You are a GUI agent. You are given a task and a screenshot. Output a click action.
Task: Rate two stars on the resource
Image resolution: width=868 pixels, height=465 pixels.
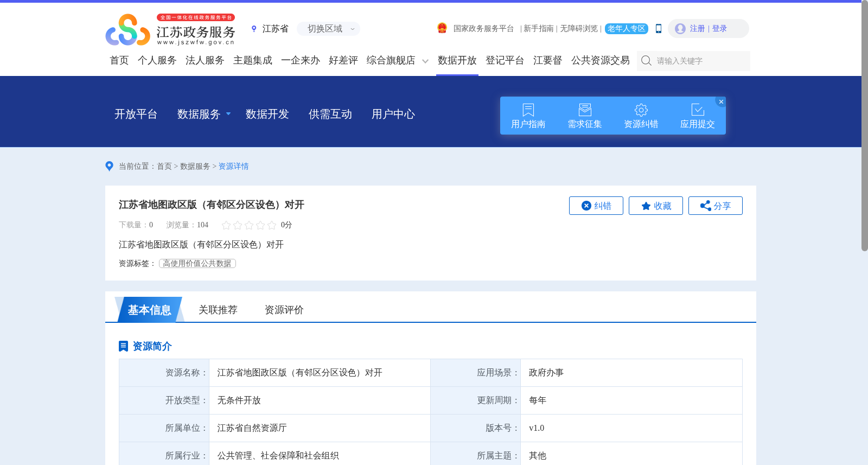pyautogui.click(x=238, y=225)
